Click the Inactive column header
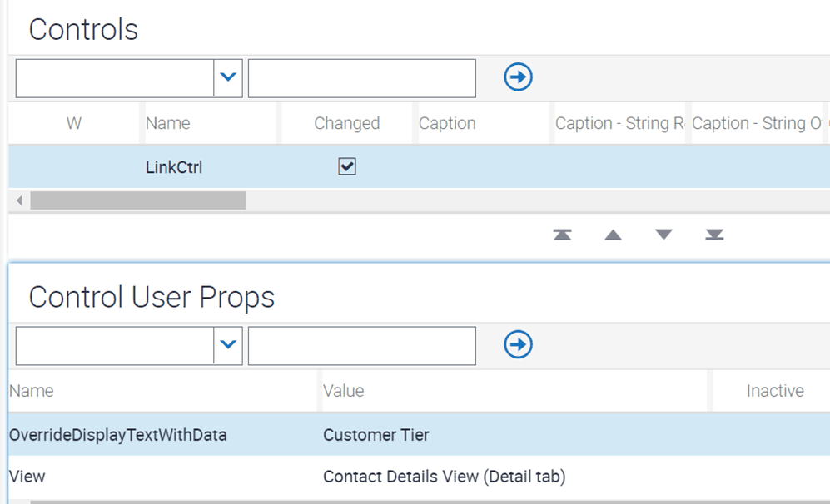 click(x=775, y=391)
